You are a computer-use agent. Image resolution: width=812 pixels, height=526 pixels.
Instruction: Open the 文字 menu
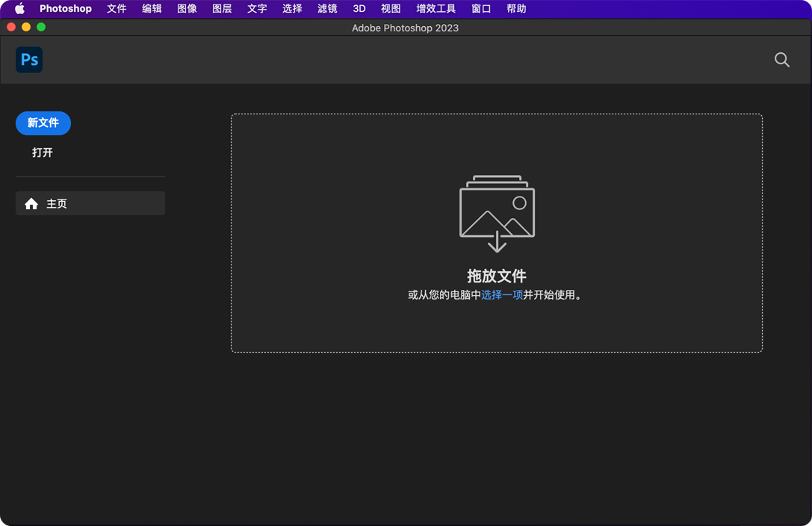pyautogui.click(x=257, y=9)
